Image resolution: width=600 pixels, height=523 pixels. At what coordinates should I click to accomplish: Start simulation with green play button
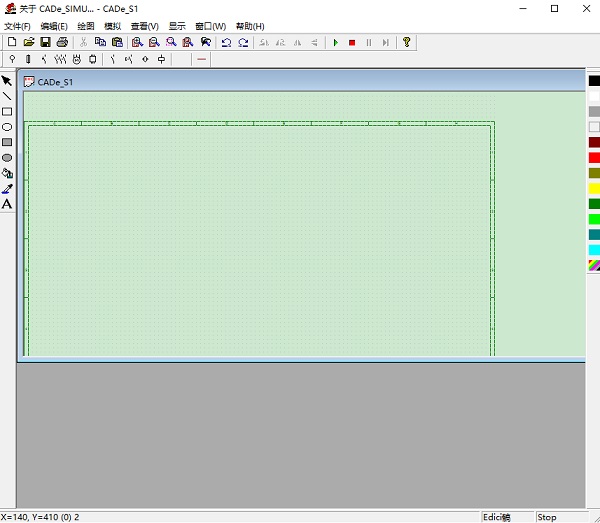click(x=336, y=42)
